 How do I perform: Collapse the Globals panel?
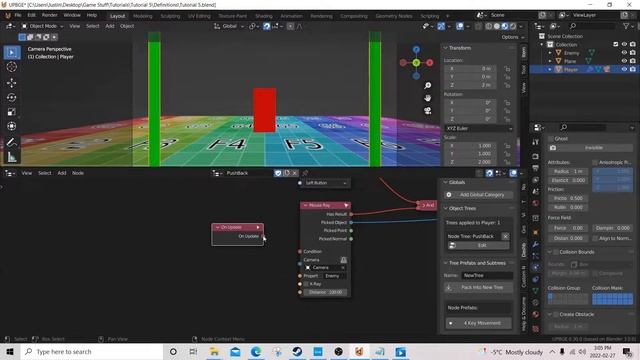(x=446, y=182)
